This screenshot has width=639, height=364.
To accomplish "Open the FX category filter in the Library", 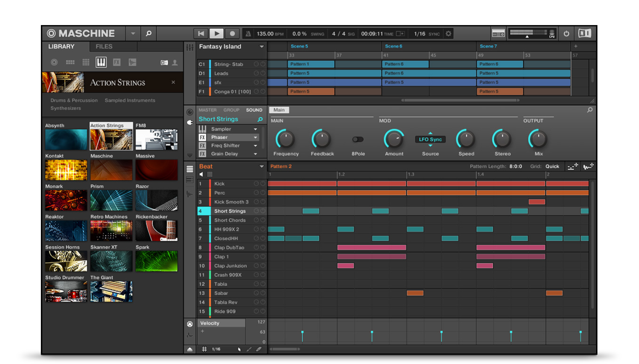I will click(117, 62).
